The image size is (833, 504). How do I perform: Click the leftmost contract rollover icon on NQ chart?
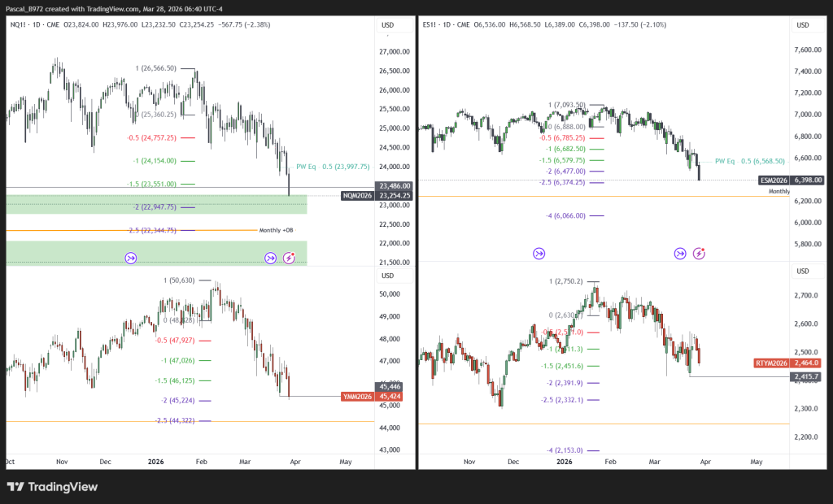pyautogui.click(x=131, y=259)
